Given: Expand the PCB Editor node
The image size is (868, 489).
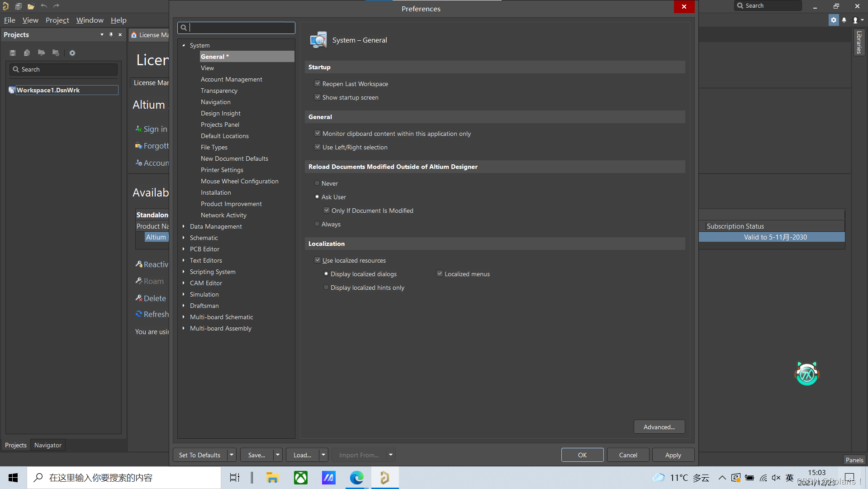Looking at the screenshot, I should 184,249.
